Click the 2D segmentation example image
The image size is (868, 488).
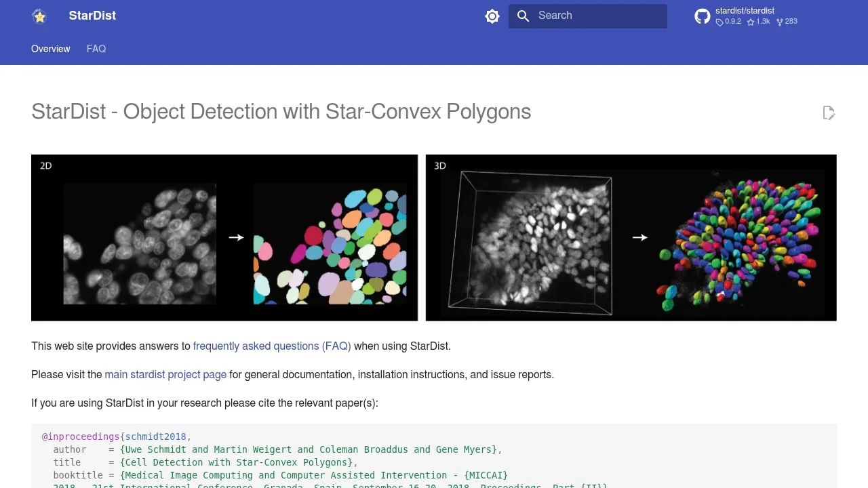pos(224,238)
